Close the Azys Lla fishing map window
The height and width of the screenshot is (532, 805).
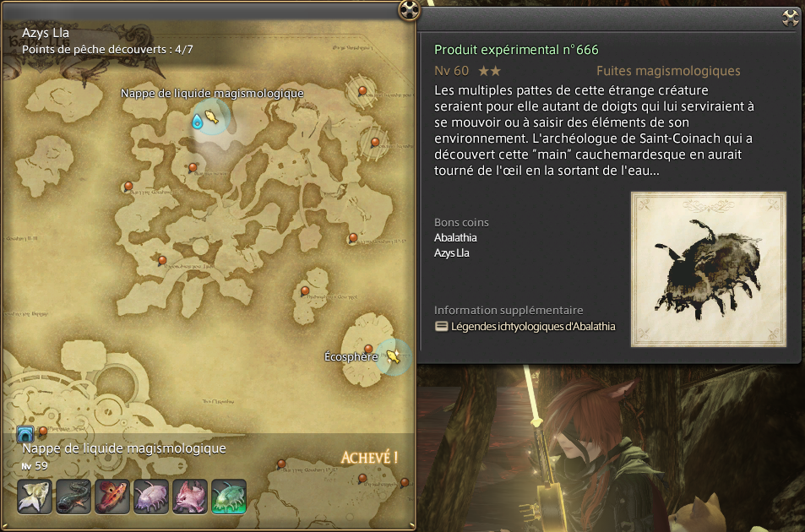point(409,9)
